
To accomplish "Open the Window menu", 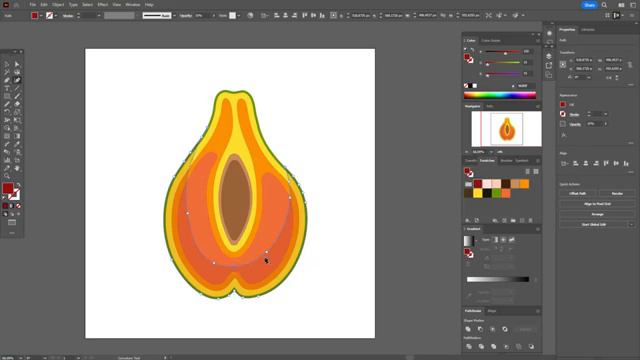I will coord(133,5).
